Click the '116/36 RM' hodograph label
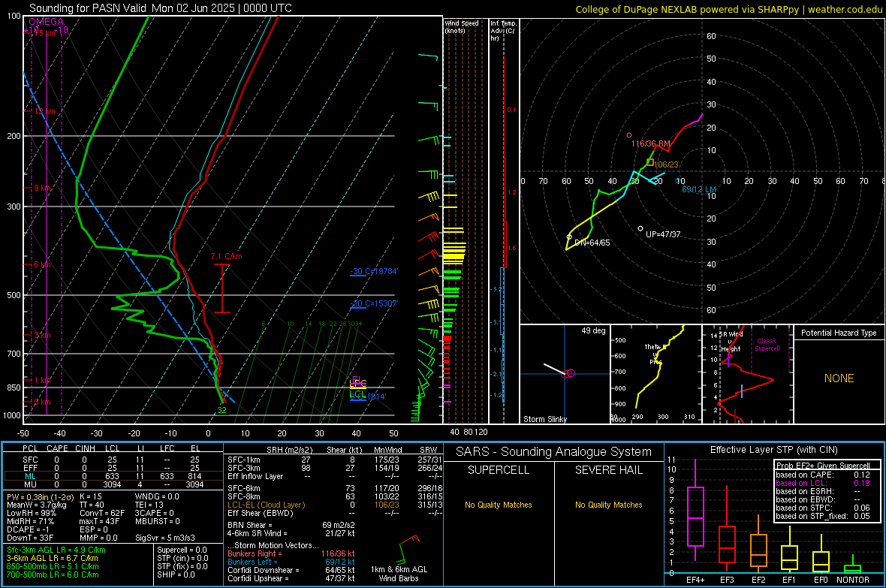This screenshot has height=588, width=886. click(650, 143)
